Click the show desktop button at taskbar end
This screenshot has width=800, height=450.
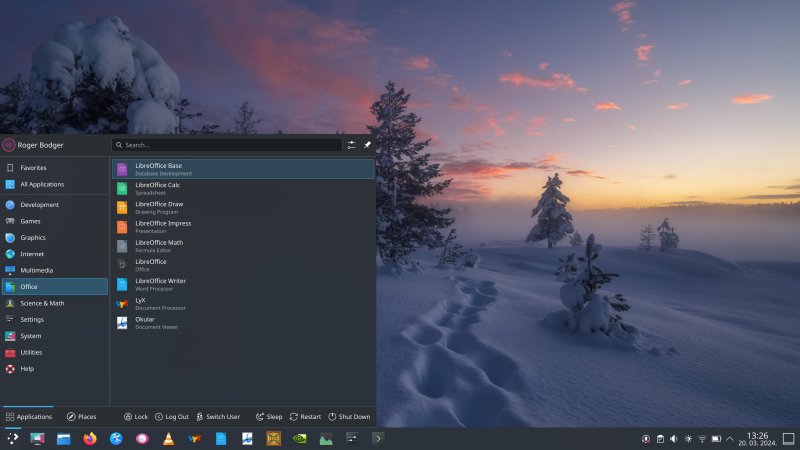(x=789, y=439)
